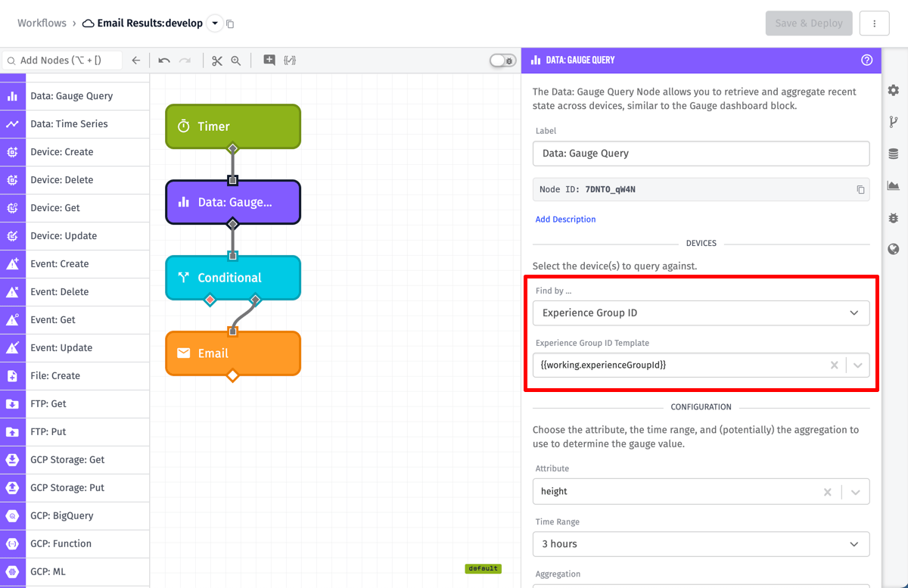Expand the Attribute dropdown arrow

pos(856,492)
